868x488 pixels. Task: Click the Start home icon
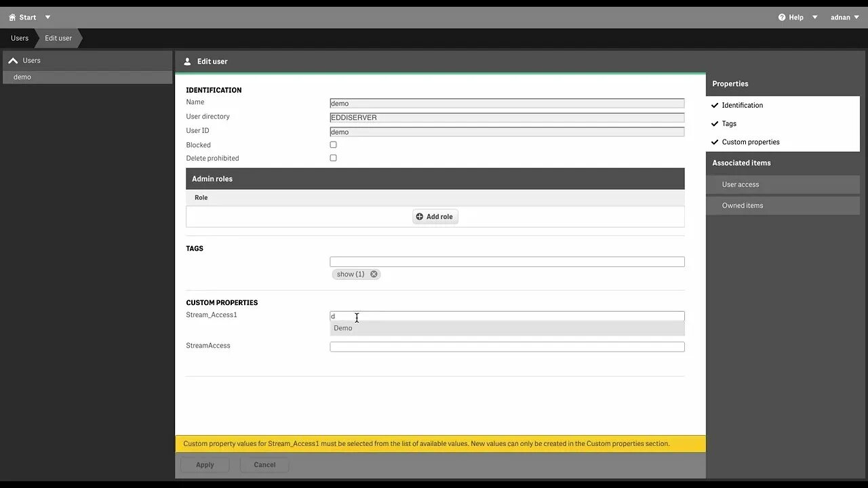(x=12, y=18)
